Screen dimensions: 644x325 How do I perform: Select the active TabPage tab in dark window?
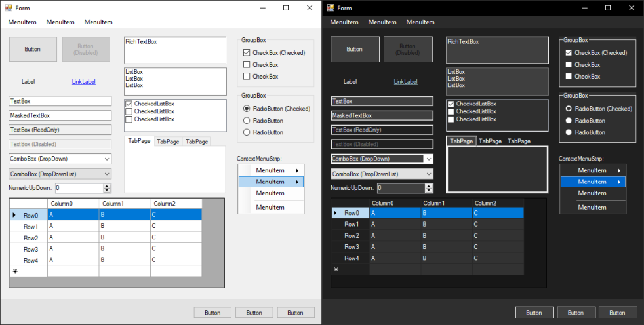click(x=461, y=141)
